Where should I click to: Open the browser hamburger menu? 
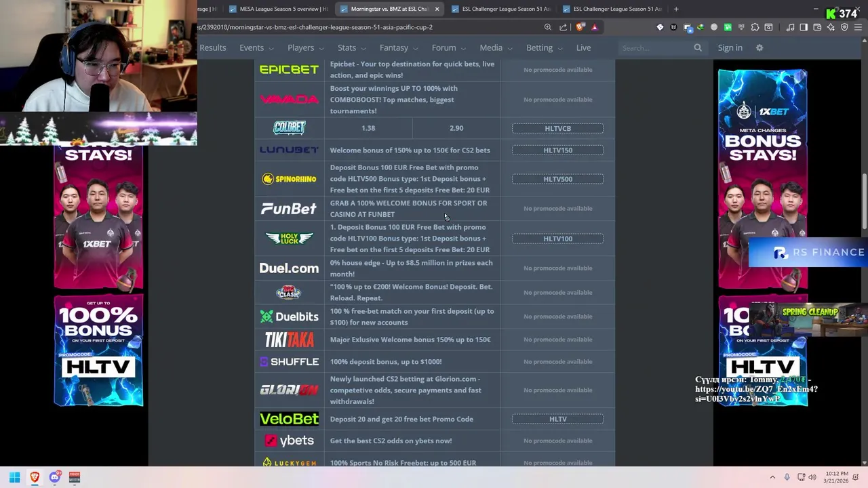tap(858, 27)
